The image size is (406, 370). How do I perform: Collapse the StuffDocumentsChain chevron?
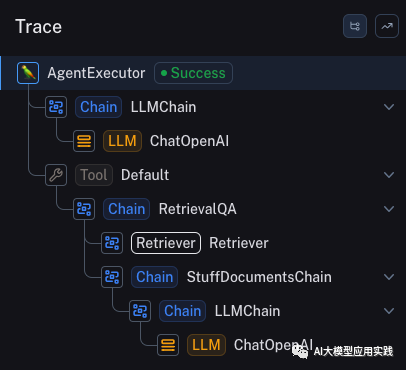point(389,277)
